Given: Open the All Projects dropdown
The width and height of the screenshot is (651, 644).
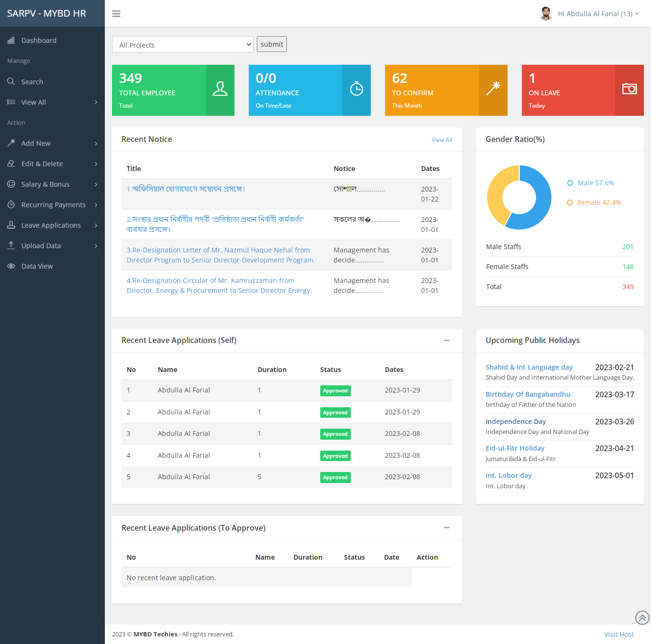Looking at the screenshot, I should pyautogui.click(x=183, y=45).
